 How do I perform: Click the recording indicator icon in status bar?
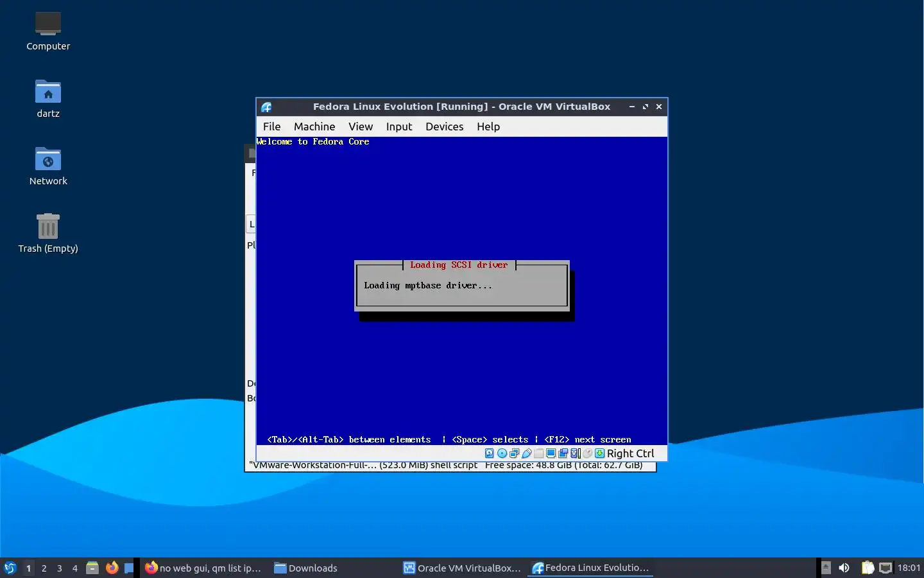click(563, 453)
